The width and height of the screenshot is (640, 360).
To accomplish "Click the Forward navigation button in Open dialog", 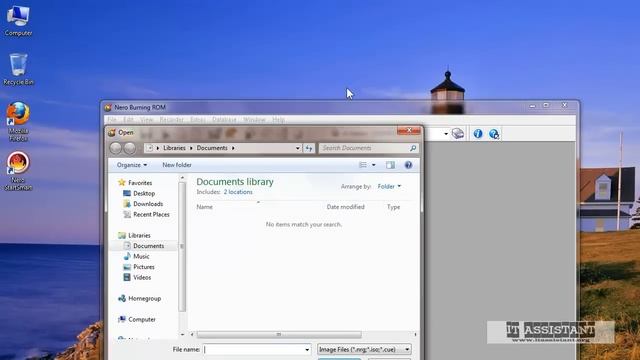I will (x=130, y=148).
